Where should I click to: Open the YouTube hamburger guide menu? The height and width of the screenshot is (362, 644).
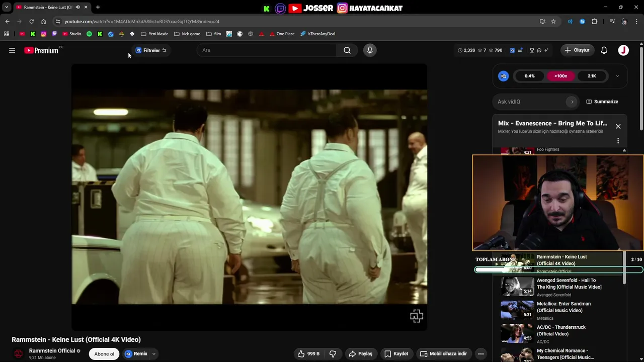click(x=12, y=50)
